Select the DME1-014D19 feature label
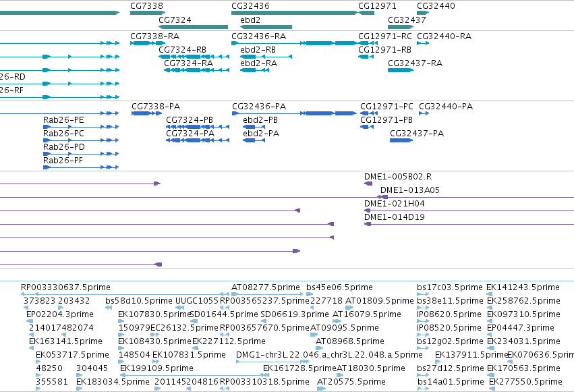The height and width of the screenshot is (392, 574). 395,217
